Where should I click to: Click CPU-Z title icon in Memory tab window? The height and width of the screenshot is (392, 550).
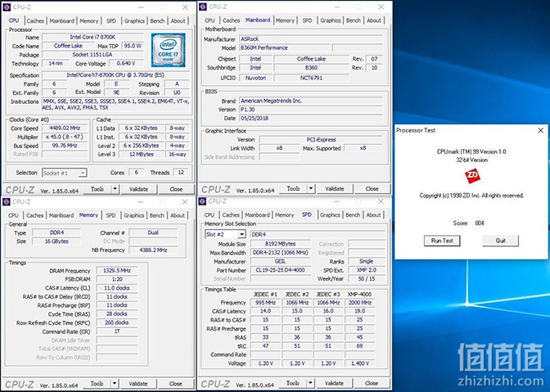[7, 201]
